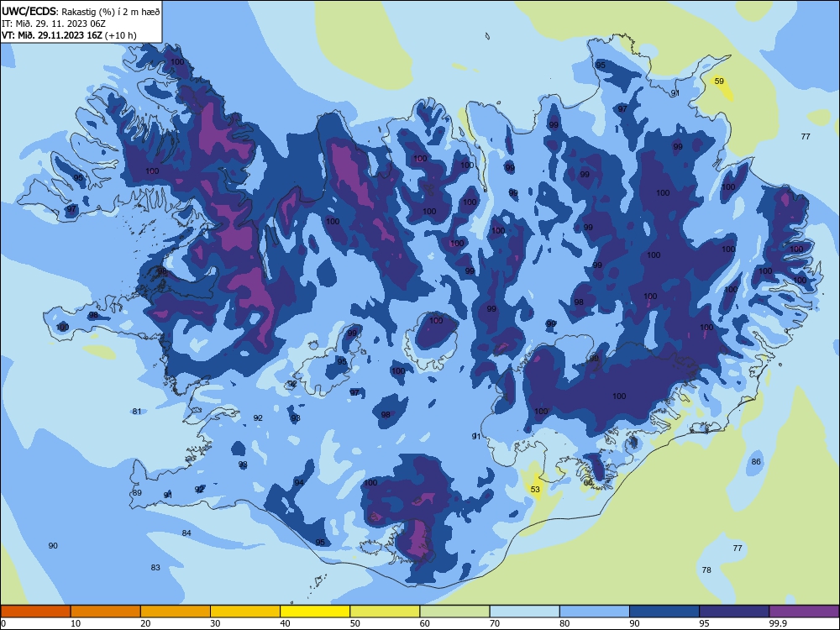Screen dimensions: 840x630
Task: Click the 'Rakastig (%) í 2 m hæð' label
Action: tap(110, 11)
